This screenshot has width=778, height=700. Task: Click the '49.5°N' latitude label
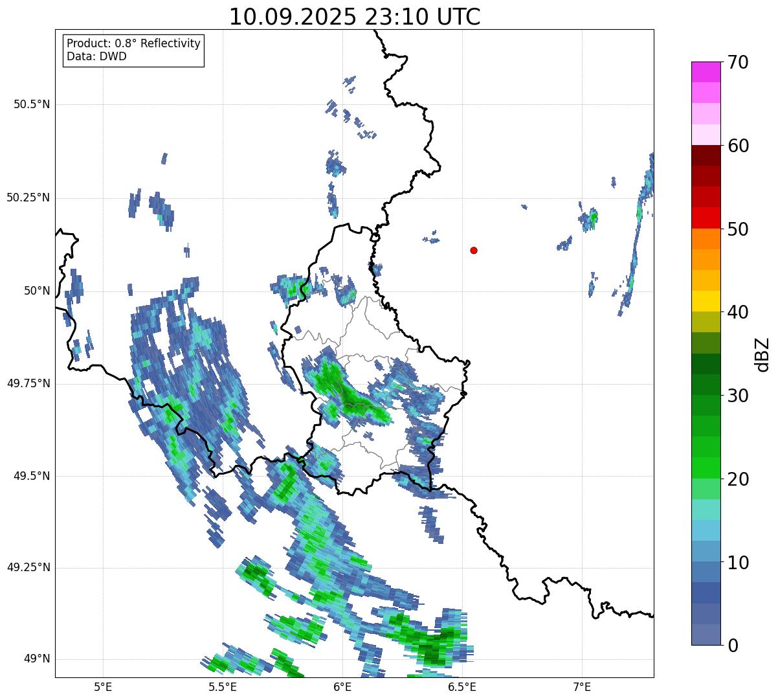pos(32,476)
